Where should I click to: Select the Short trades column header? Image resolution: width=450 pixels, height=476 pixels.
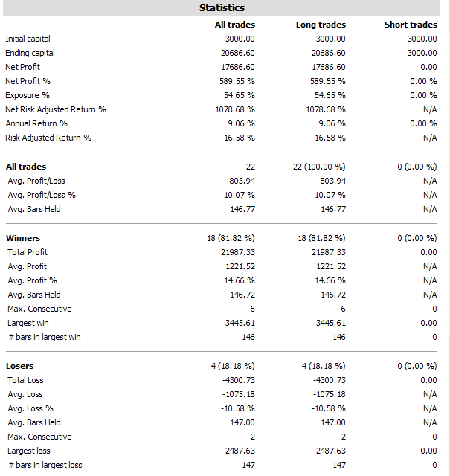[x=411, y=25]
